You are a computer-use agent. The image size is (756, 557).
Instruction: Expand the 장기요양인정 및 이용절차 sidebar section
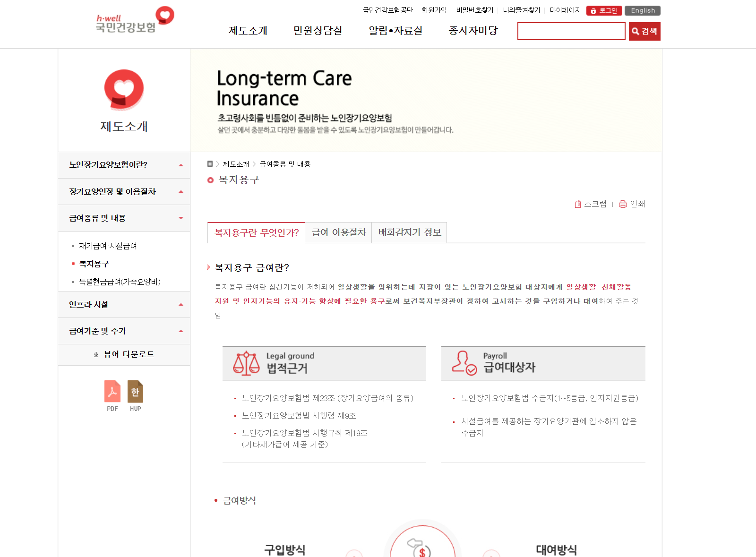pos(124,191)
